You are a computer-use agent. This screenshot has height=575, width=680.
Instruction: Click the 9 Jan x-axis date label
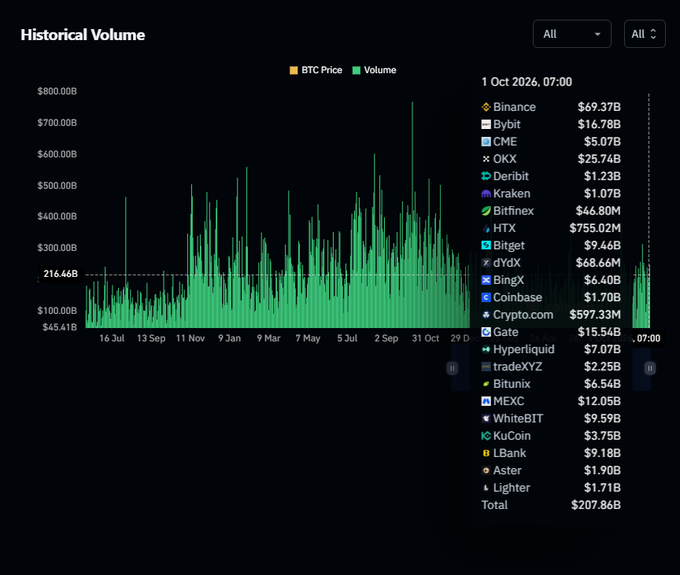[229, 338]
